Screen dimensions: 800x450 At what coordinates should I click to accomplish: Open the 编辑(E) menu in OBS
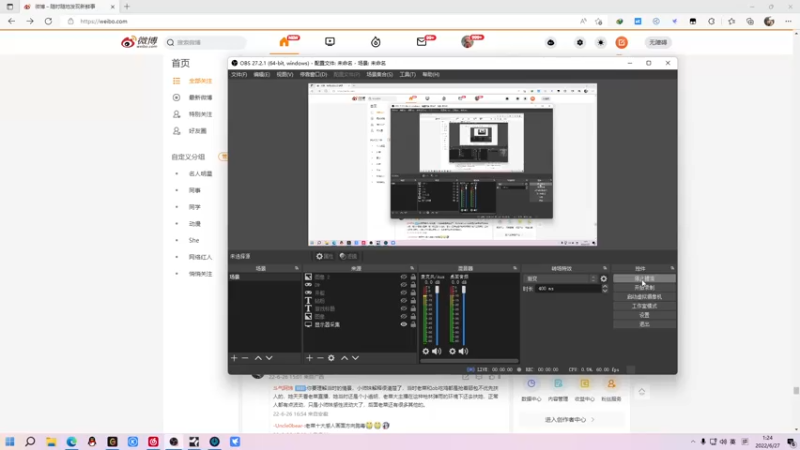tap(261, 74)
